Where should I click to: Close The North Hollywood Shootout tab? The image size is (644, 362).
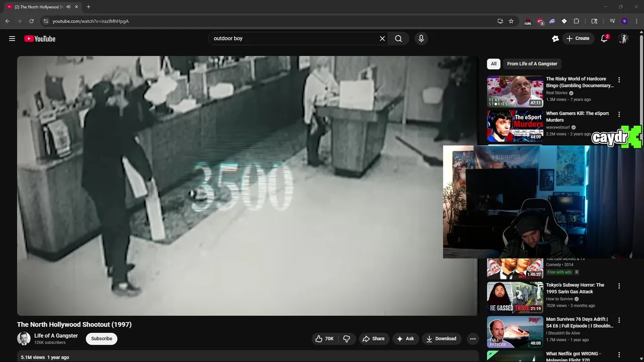(x=76, y=7)
